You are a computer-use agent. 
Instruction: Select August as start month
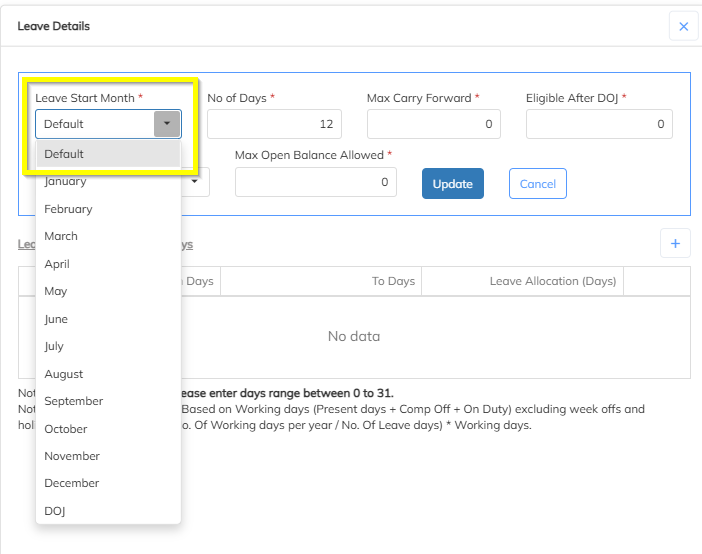(x=64, y=374)
